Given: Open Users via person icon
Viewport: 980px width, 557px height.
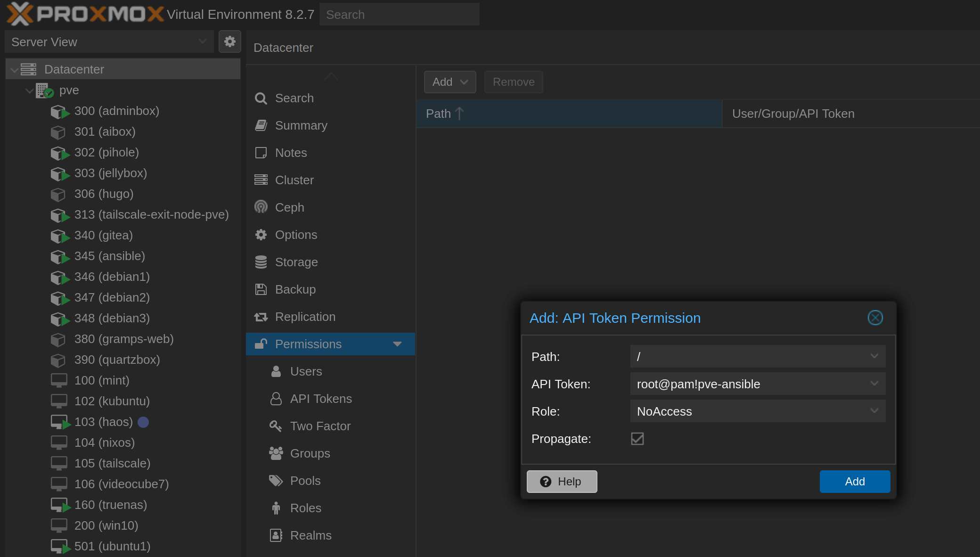Looking at the screenshot, I should pos(276,371).
